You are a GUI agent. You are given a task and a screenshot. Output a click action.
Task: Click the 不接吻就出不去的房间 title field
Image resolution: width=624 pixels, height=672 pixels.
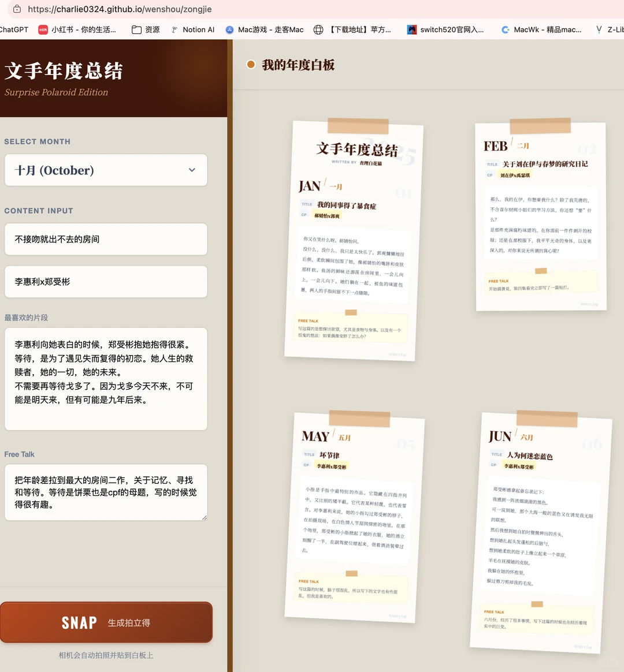[x=106, y=238]
